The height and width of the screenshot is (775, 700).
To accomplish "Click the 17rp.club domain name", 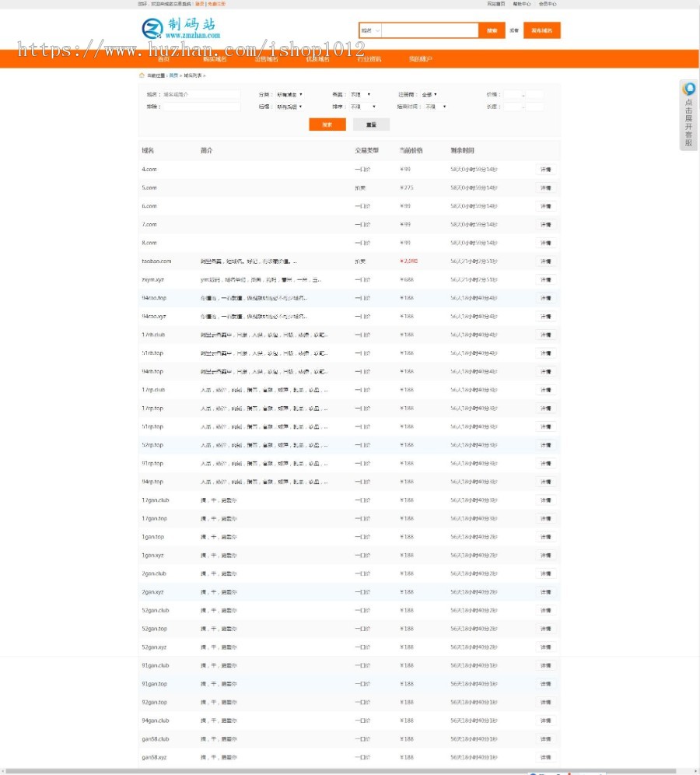I will pos(153,390).
